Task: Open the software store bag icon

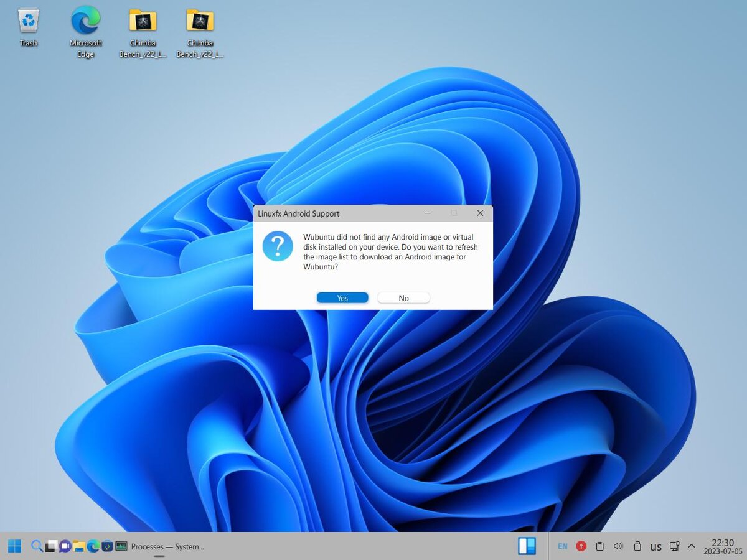Action: point(107,546)
